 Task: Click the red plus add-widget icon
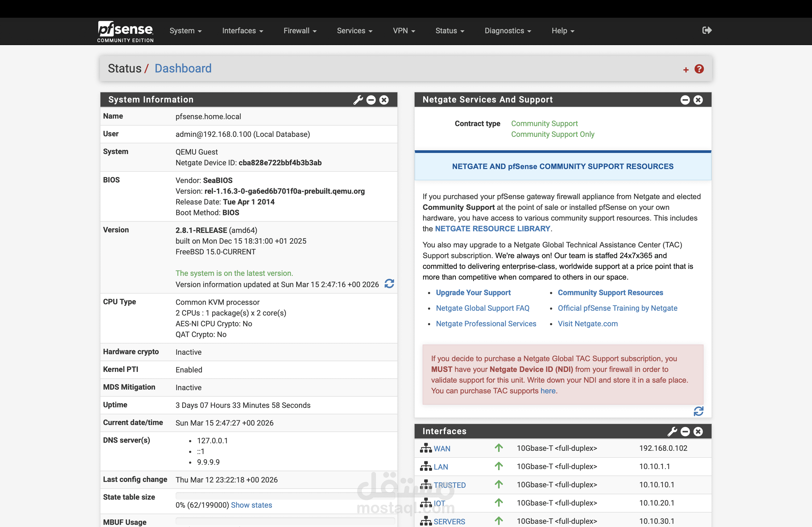[686, 70]
